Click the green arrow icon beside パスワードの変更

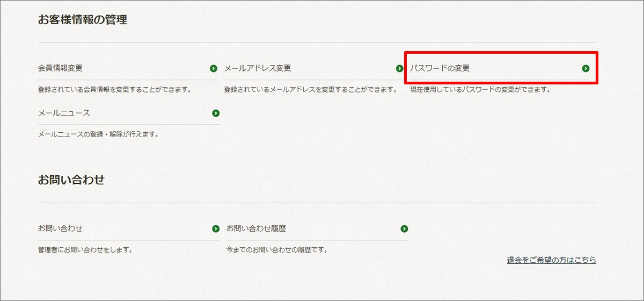pos(586,68)
